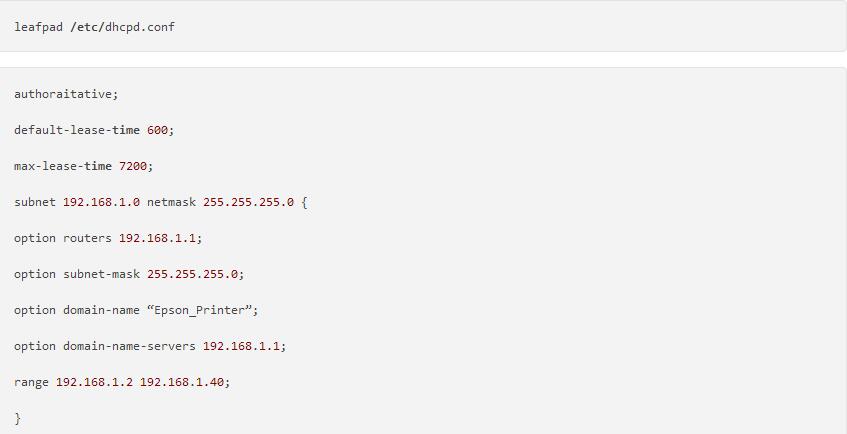Click the /etc/dhcpd.conf file path

[122, 27]
